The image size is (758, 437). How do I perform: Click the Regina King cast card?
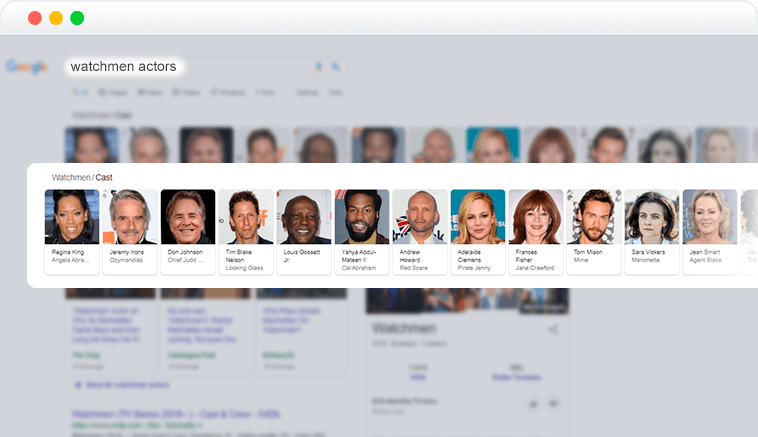pyautogui.click(x=72, y=232)
